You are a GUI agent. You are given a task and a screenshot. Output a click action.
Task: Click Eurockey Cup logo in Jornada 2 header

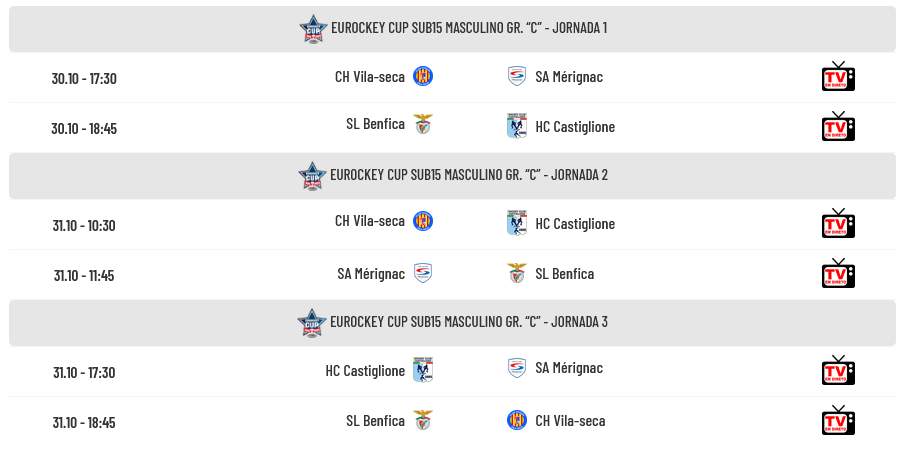(313, 176)
